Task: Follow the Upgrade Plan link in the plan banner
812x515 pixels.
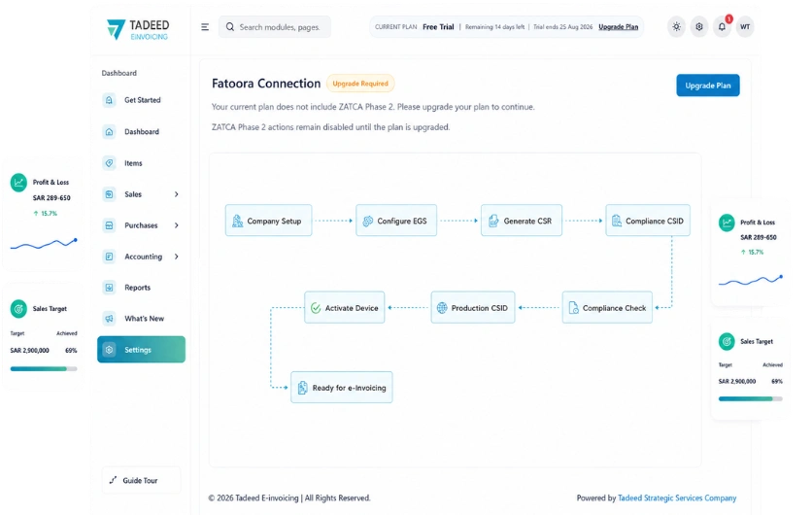Action: [x=619, y=27]
